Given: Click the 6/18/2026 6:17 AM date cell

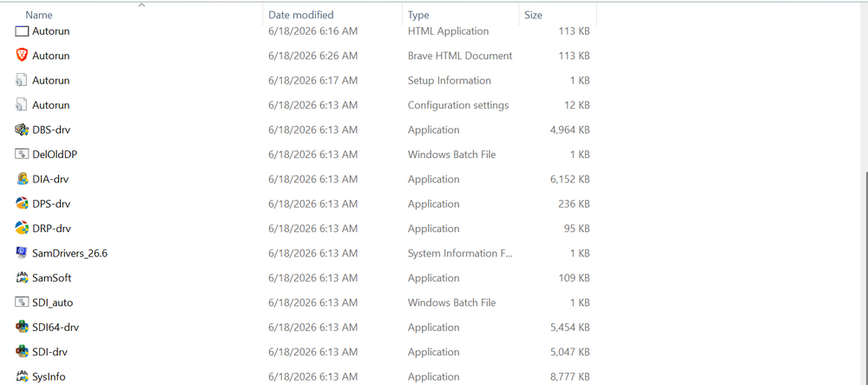Looking at the screenshot, I should 312,80.
